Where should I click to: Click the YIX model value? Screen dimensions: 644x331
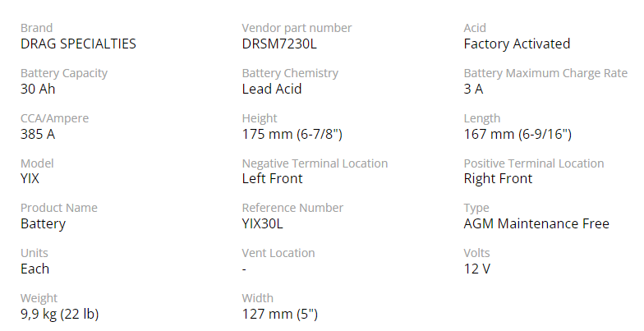[30, 179]
